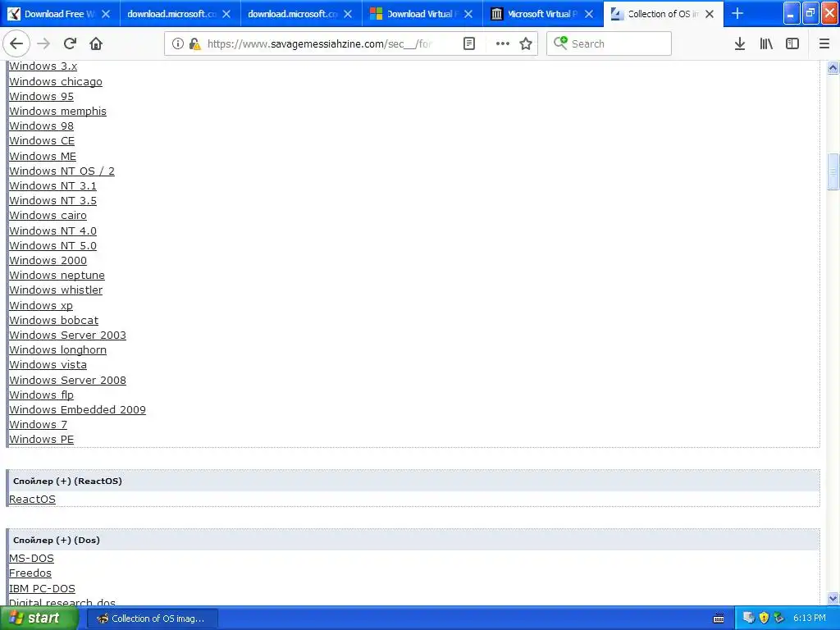Open the Windows flp link

(41, 395)
